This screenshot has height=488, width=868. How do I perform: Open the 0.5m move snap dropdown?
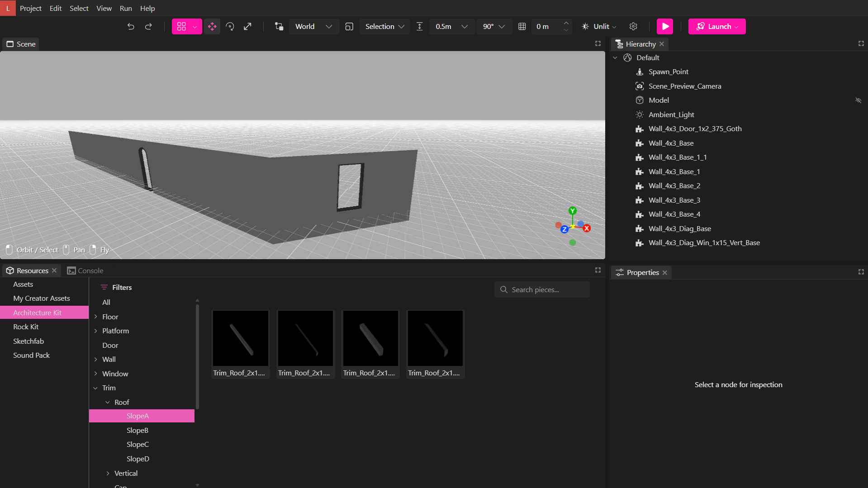[x=451, y=27]
